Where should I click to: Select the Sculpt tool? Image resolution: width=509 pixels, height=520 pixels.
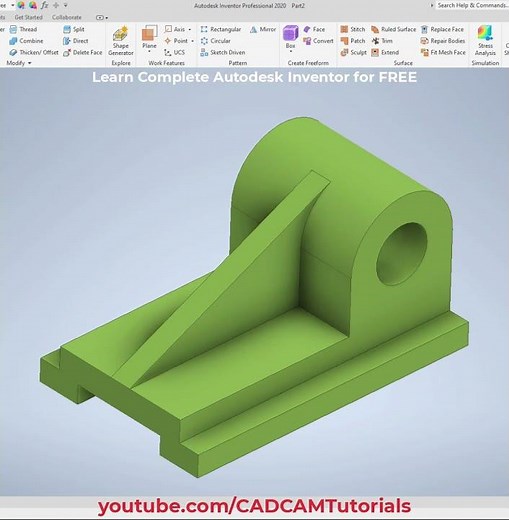point(353,52)
